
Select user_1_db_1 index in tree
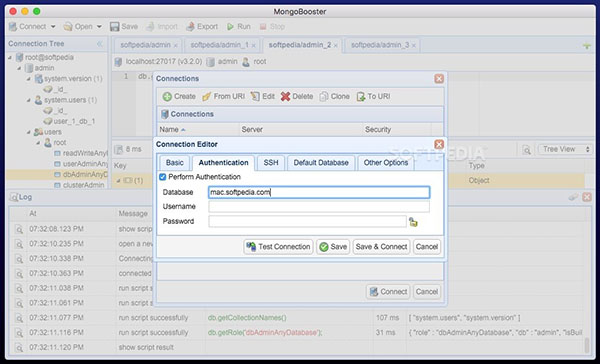tap(74, 121)
